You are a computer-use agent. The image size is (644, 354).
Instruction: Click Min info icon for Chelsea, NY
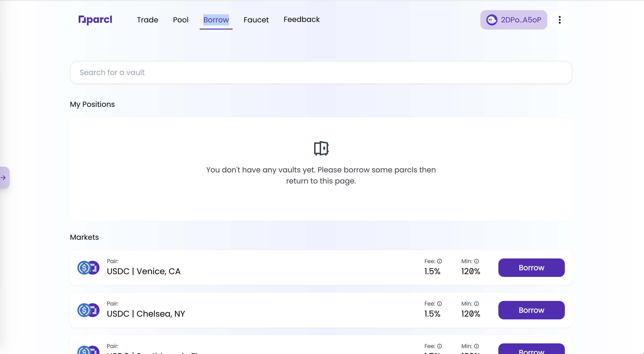(476, 304)
